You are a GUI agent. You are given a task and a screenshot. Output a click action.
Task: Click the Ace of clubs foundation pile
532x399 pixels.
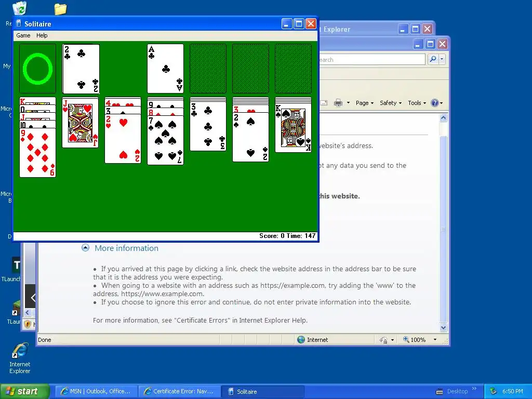click(165, 69)
